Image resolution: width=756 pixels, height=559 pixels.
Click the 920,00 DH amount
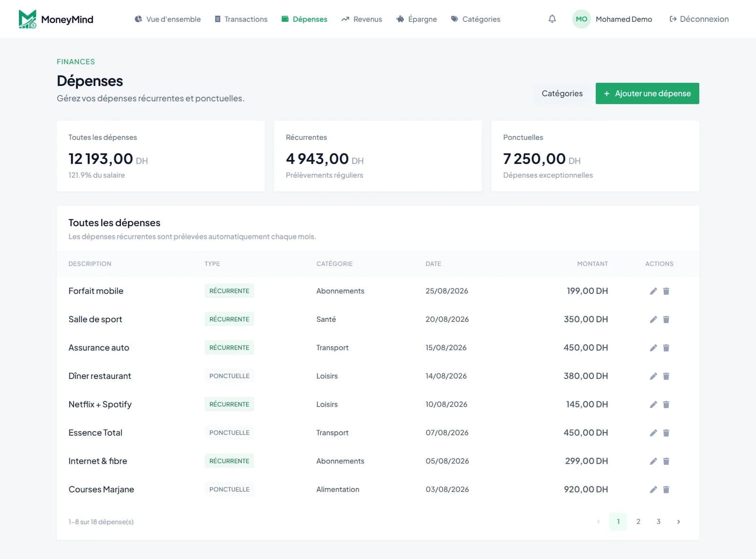586,490
